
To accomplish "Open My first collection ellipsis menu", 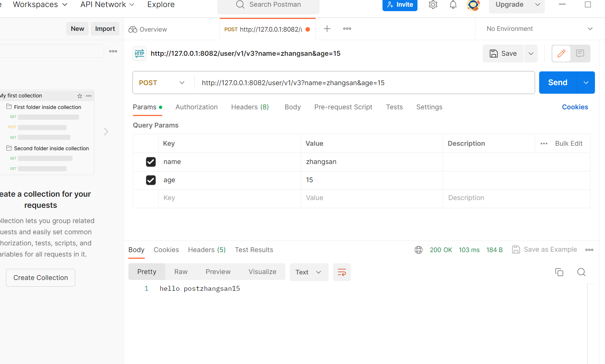I will [89, 96].
